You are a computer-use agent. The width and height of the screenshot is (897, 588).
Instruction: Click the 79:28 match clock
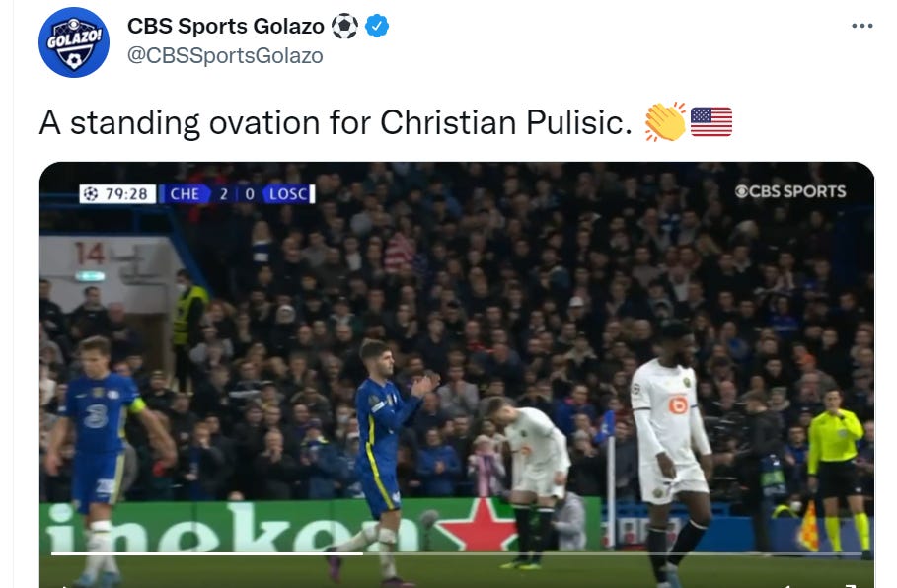126,194
